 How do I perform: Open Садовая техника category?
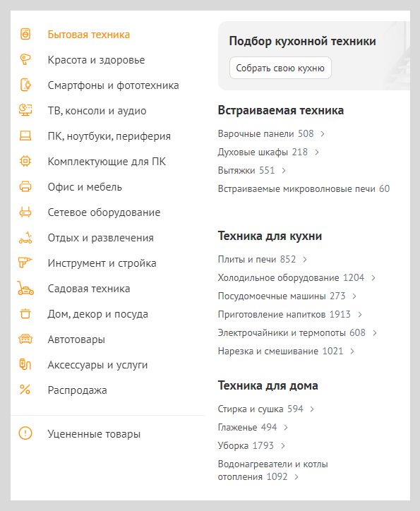tap(89, 289)
